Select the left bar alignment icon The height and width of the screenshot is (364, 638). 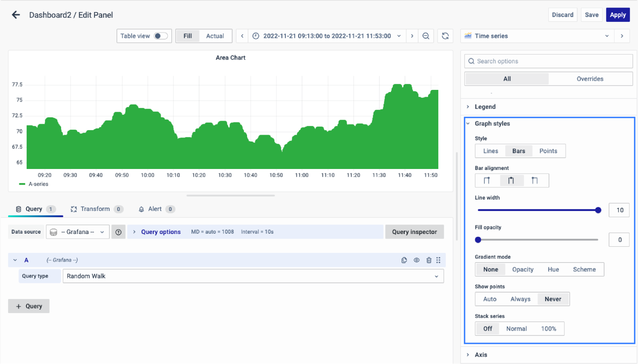point(487,181)
